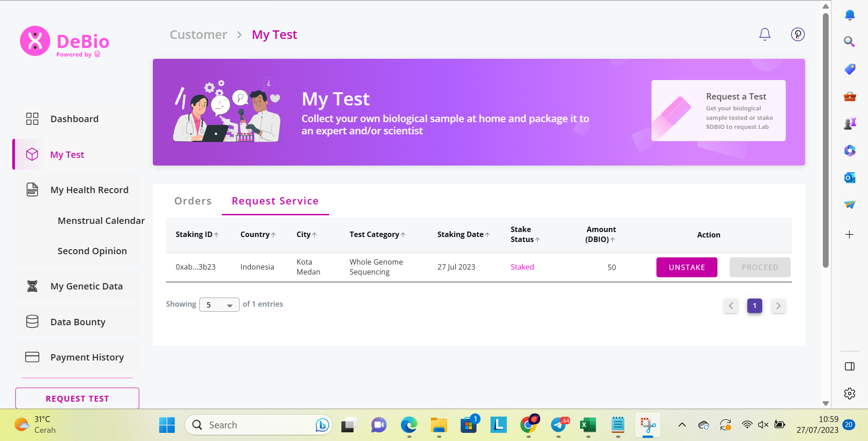Viewport: 868px width, 441px height.
Task: Open Data Bounty menu item
Action: (77, 322)
